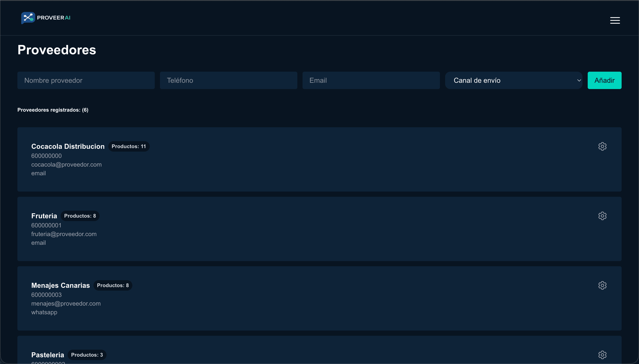Click cocacola@proveedor.com email
639x364 pixels.
click(x=66, y=164)
